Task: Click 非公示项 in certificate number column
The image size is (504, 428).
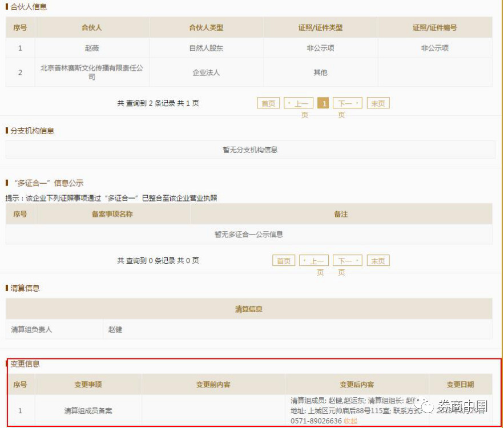Action: click(435, 48)
